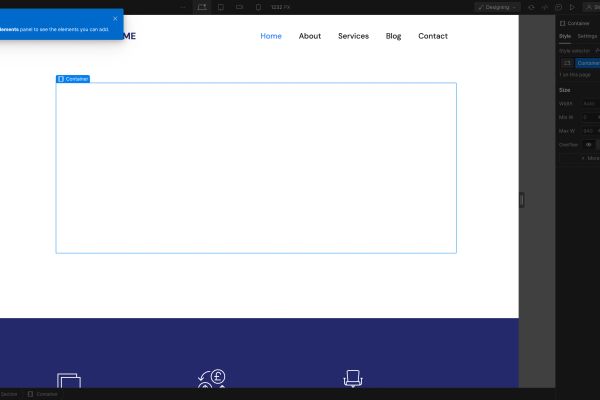Open the Blog navigation link

click(393, 36)
